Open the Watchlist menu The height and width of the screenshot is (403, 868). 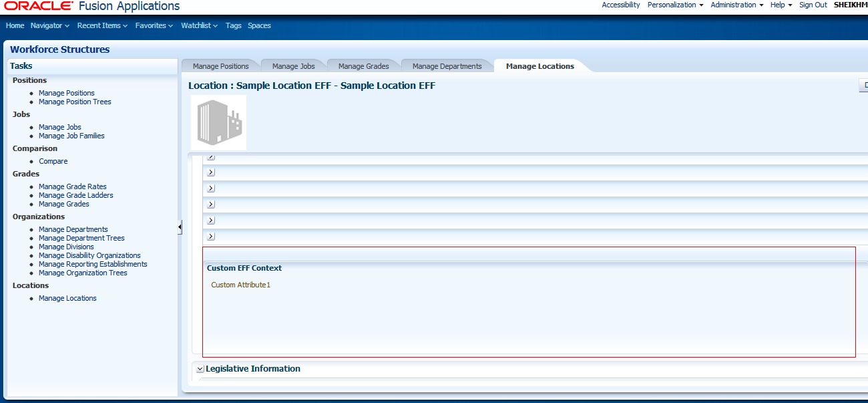point(197,25)
